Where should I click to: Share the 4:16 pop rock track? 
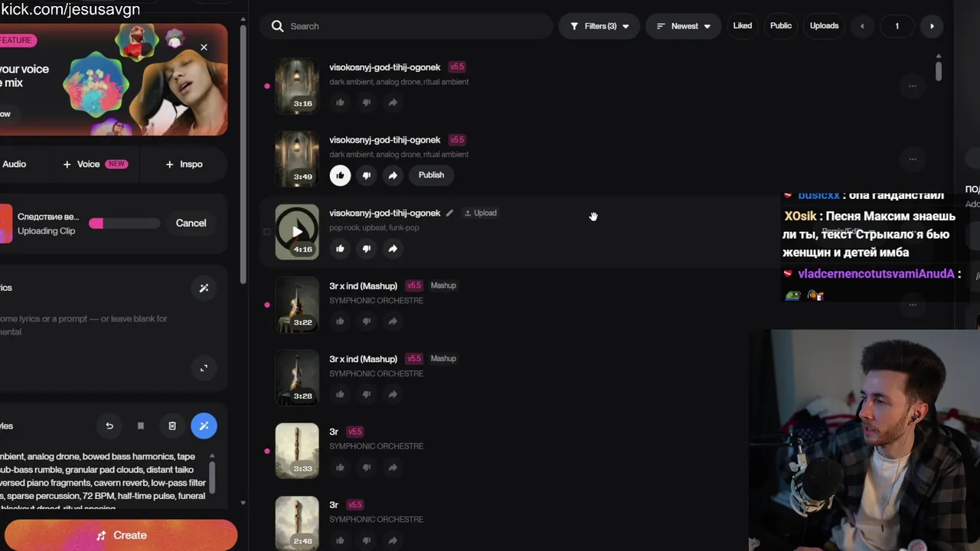pyautogui.click(x=393, y=249)
